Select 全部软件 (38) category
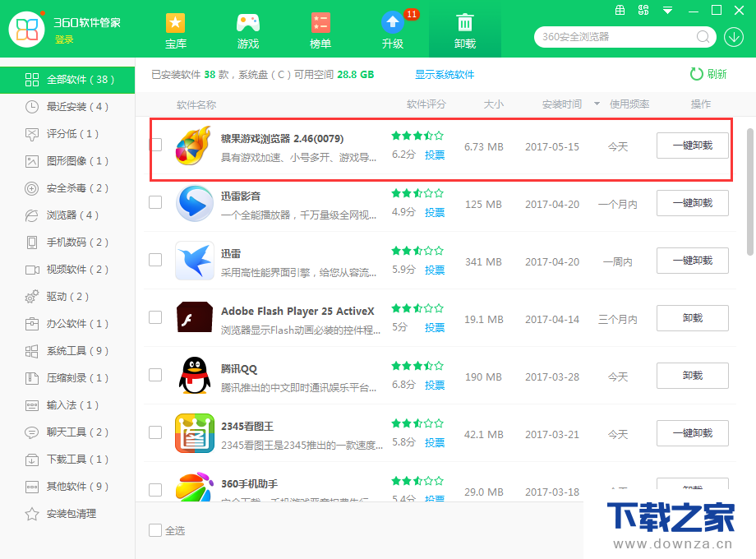This screenshot has height=559, width=756. pyautogui.click(x=67, y=80)
